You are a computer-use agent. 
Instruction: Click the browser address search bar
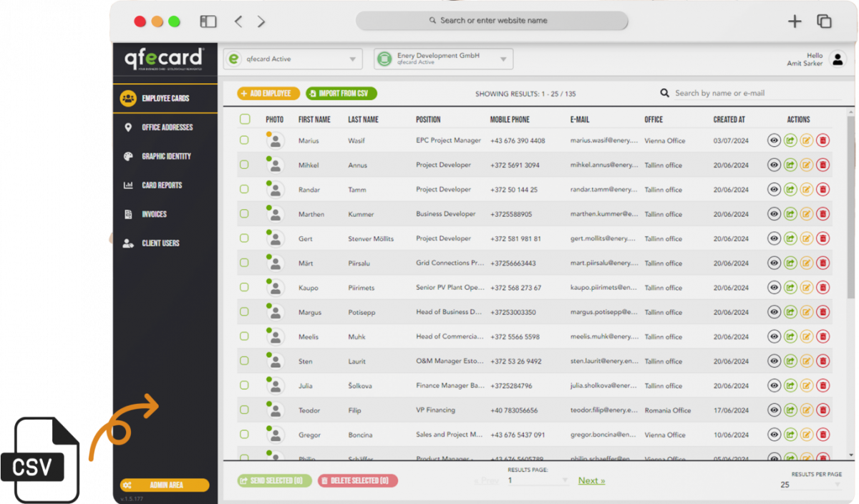[x=492, y=21]
